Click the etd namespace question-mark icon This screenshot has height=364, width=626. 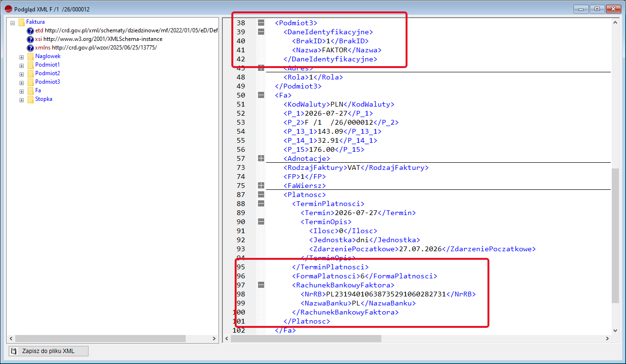pyautogui.click(x=30, y=30)
